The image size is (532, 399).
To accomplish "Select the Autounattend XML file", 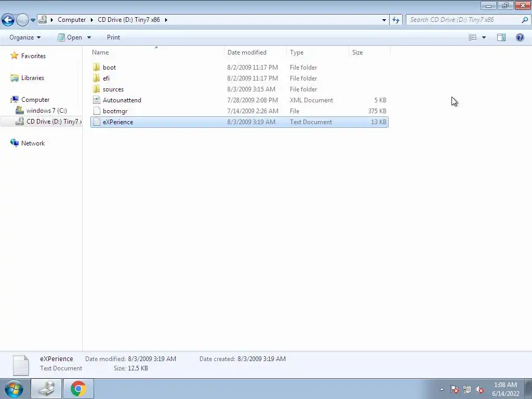I will [239, 100].
